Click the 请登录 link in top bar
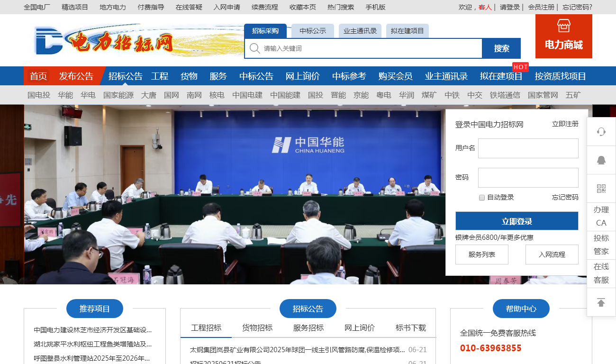The height and width of the screenshot is (364, 616). [510, 7]
